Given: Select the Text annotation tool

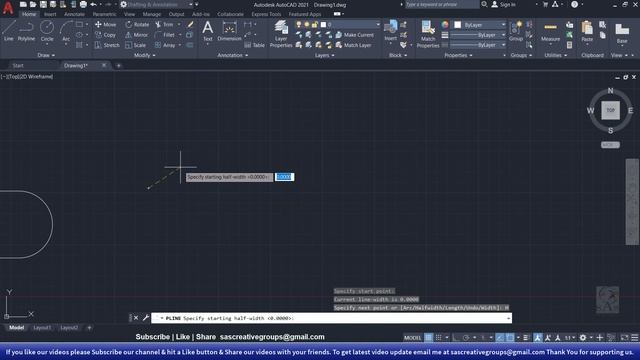Looking at the screenshot, I should pos(208,31).
